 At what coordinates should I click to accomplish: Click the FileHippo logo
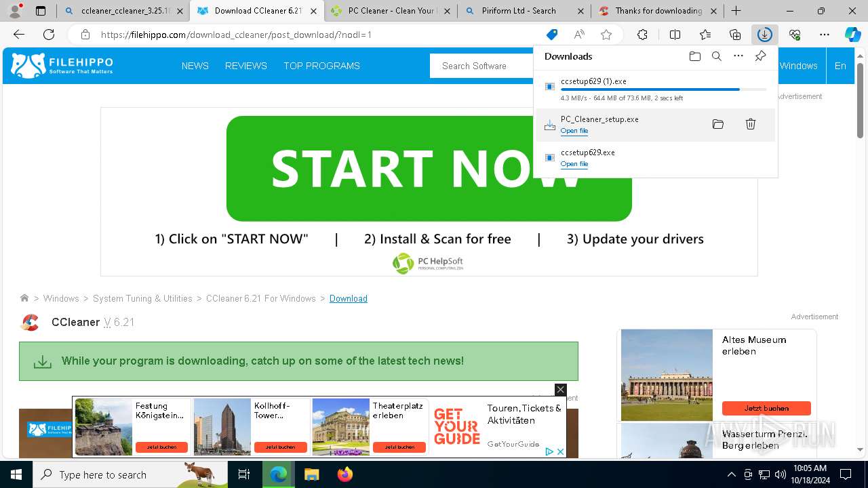coord(62,66)
